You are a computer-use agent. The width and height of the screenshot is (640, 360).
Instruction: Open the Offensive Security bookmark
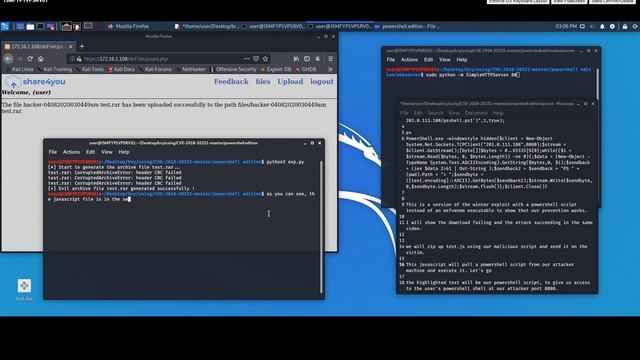click(x=233, y=69)
